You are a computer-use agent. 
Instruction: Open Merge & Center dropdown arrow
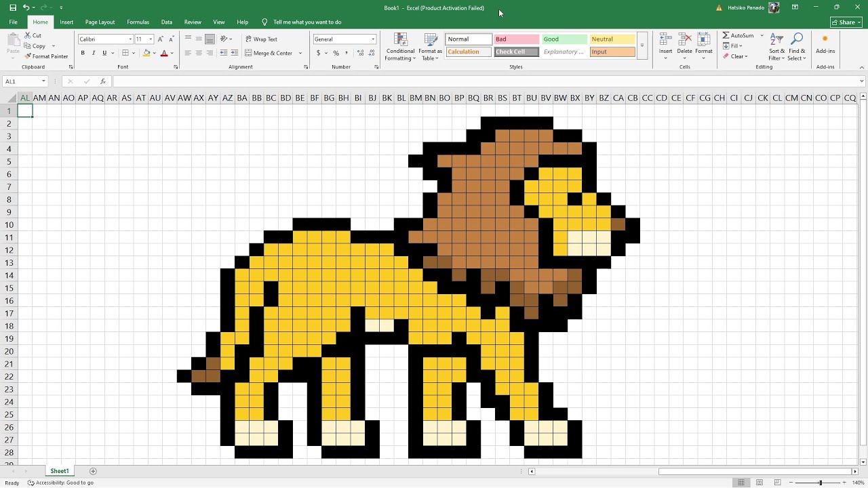(300, 53)
